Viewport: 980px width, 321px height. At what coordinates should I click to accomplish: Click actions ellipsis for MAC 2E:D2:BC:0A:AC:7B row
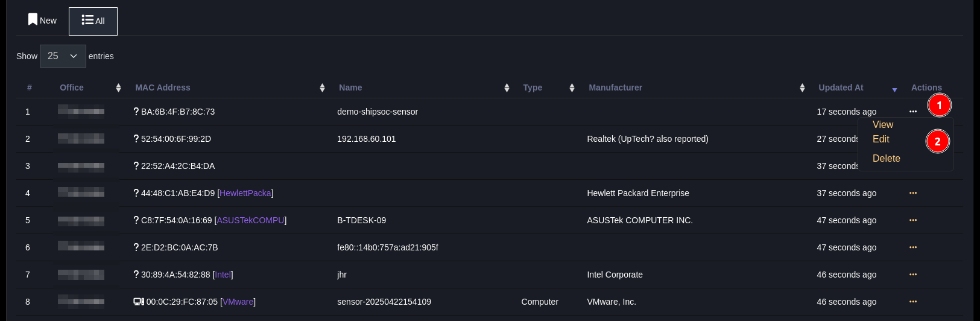[912, 247]
